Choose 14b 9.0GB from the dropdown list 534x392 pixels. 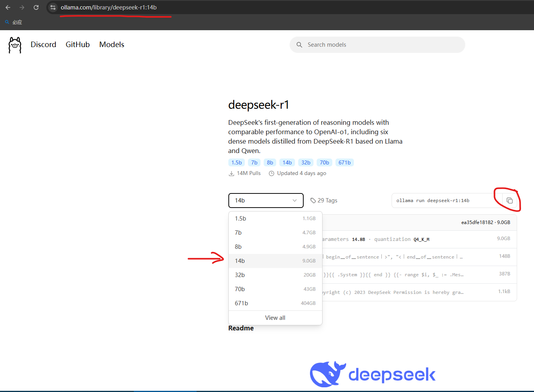[x=275, y=261]
